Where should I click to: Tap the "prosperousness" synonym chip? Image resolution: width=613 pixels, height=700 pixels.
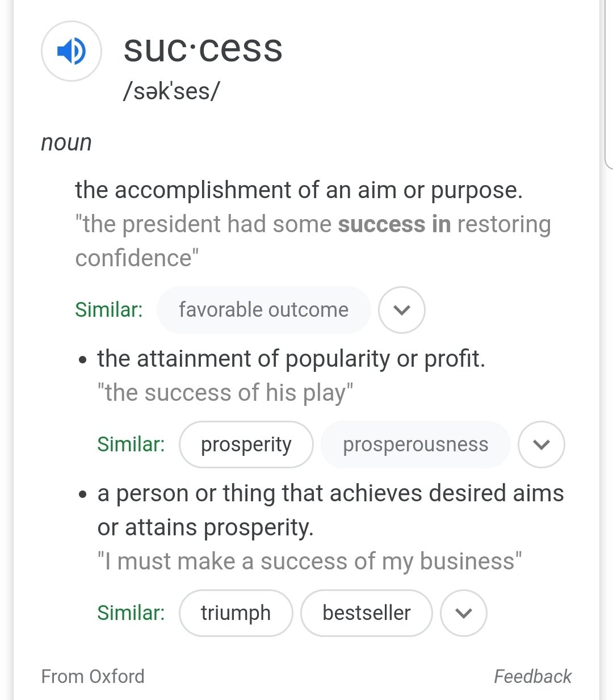[415, 445]
